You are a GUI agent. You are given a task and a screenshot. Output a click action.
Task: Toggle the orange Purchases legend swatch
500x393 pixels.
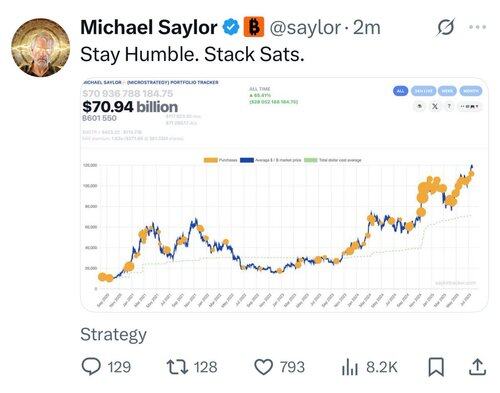[211, 160]
